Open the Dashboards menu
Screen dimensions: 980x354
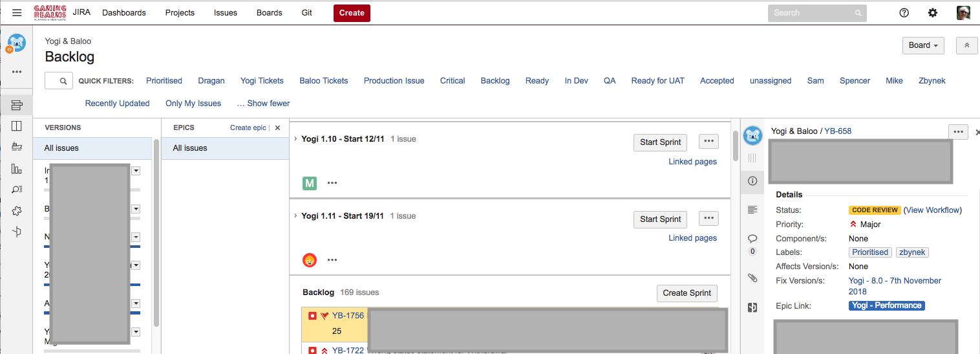point(124,13)
